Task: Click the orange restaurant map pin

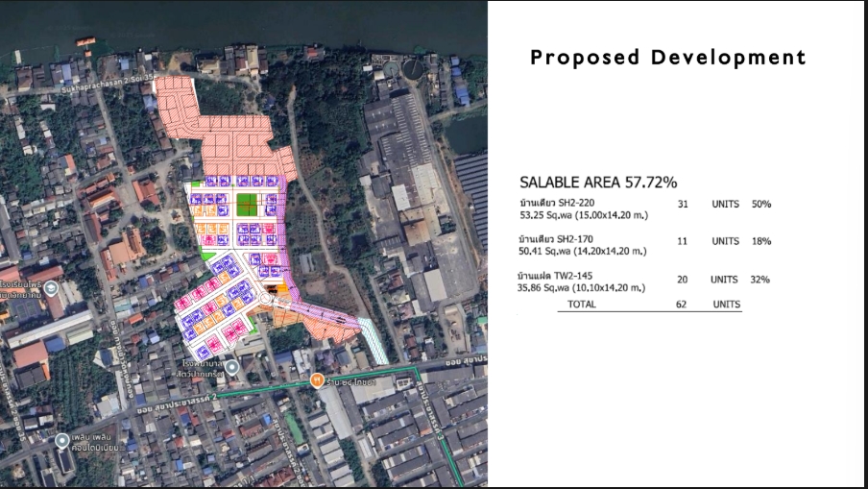Action: (317, 380)
